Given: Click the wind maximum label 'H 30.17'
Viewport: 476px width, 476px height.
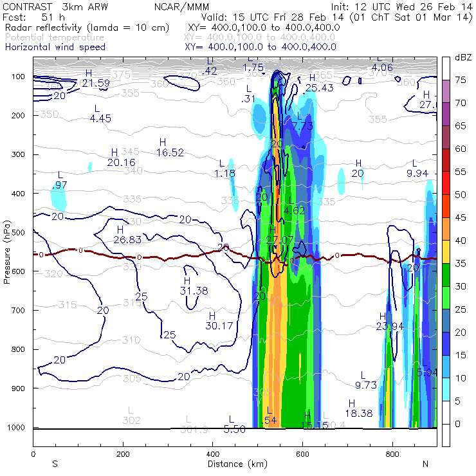Looking at the screenshot, I should 219,321.
